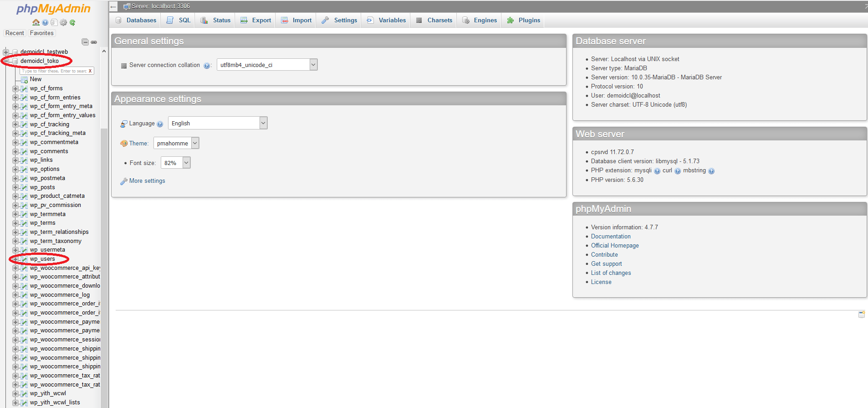Open the Theme dropdown showing pmahomme

click(x=176, y=143)
